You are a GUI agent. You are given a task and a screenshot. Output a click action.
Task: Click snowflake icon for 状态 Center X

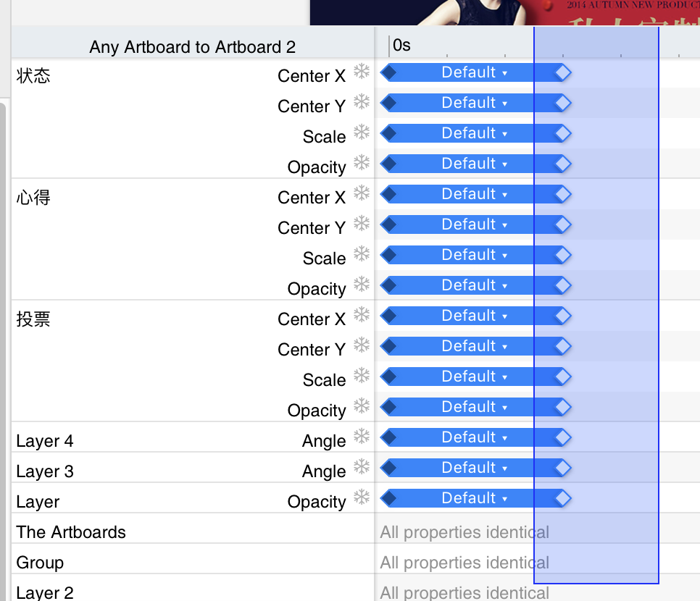[x=362, y=71]
